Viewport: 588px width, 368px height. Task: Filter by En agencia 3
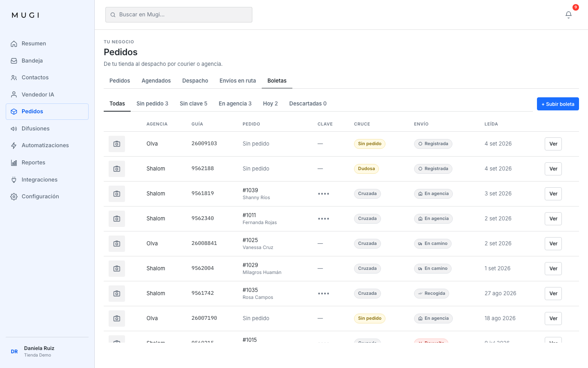[235, 103]
